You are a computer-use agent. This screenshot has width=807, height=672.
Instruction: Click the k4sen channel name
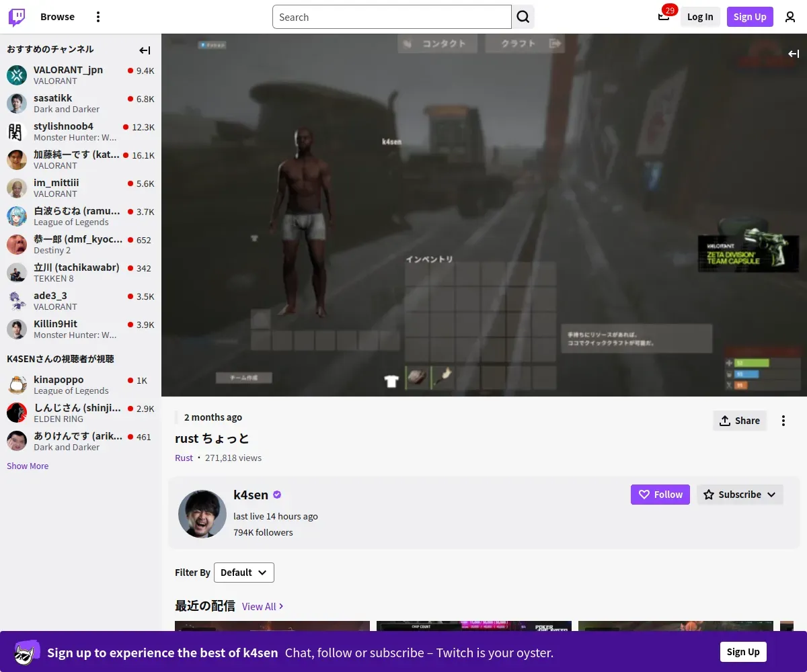click(x=251, y=495)
